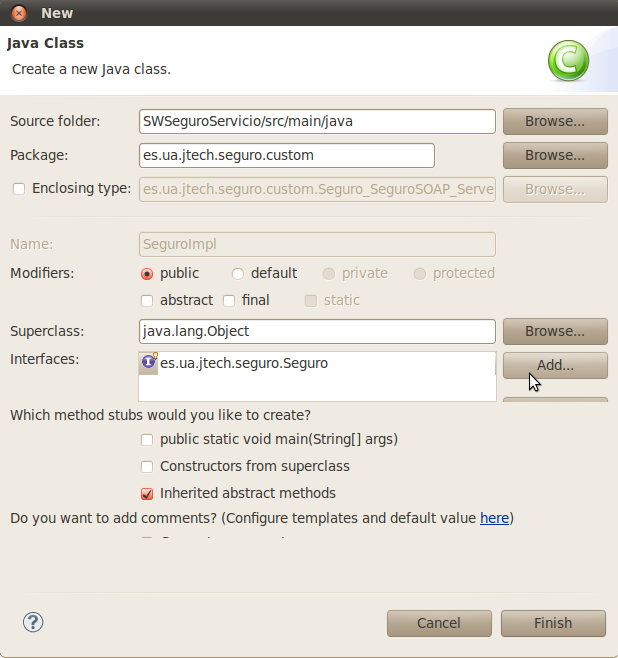The height and width of the screenshot is (658, 618).
Task: Click the Finish button
Action: [x=553, y=623]
